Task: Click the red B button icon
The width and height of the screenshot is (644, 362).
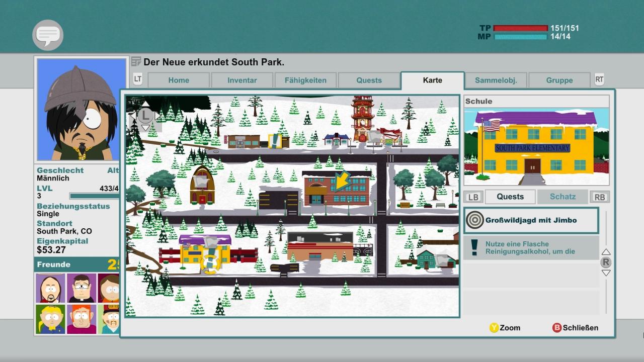Action: tap(557, 328)
